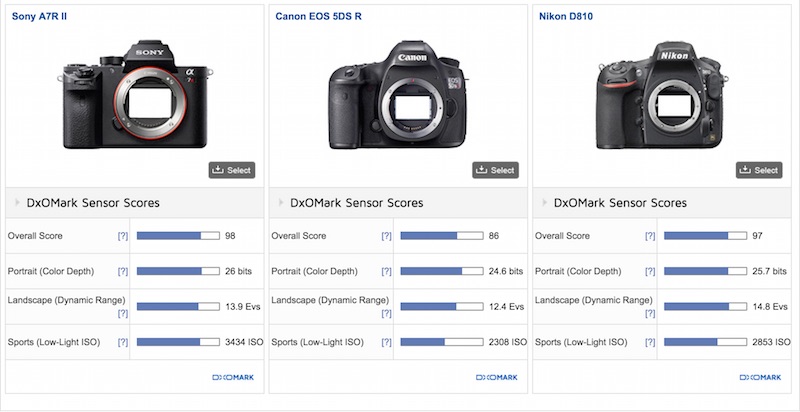Open help [?] for Sony Overall Score
Viewport: 800px width, 412px height.
point(123,236)
